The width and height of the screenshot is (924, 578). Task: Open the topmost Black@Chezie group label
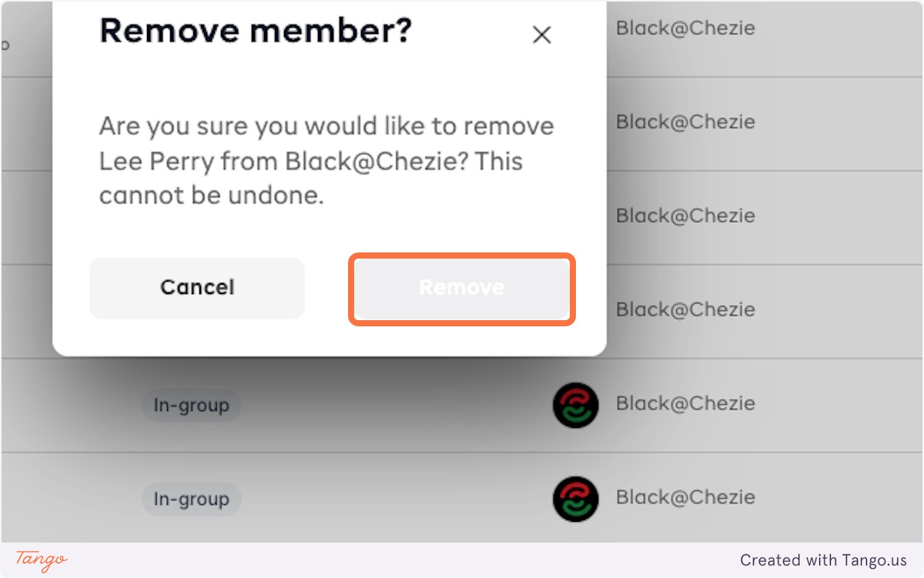point(685,28)
